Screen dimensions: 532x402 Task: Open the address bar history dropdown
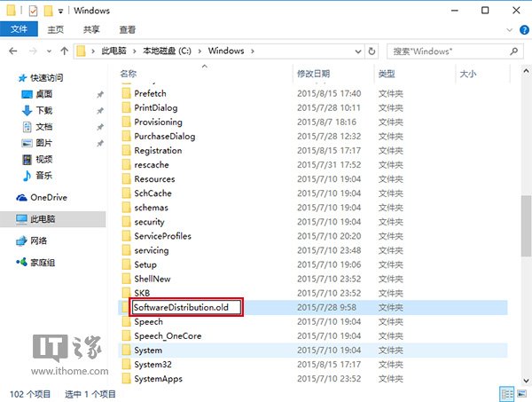360,51
